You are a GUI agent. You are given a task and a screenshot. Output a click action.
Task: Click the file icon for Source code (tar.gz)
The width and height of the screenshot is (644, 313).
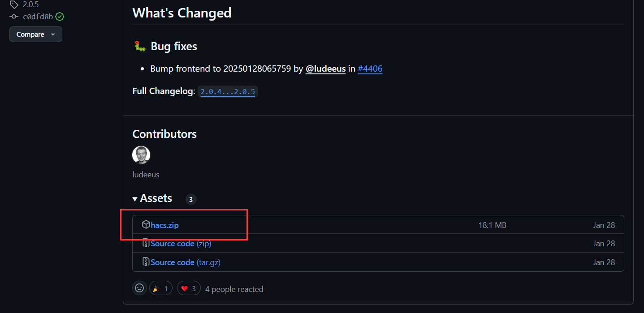click(146, 262)
